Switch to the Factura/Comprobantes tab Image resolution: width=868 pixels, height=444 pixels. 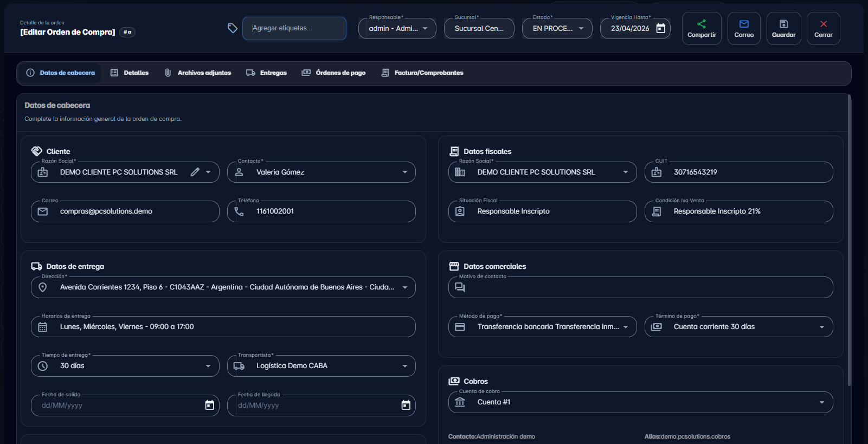[x=422, y=73]
